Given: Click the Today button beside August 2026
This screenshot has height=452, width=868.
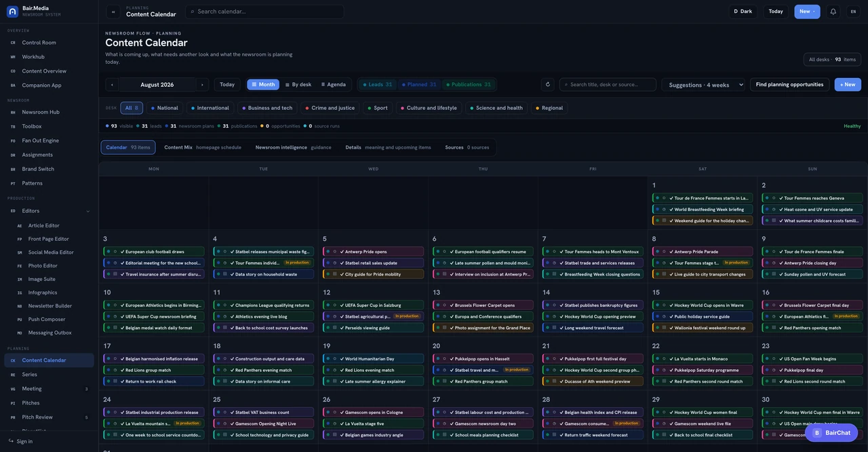Looking at the screenshot, I should click(227, 85).
